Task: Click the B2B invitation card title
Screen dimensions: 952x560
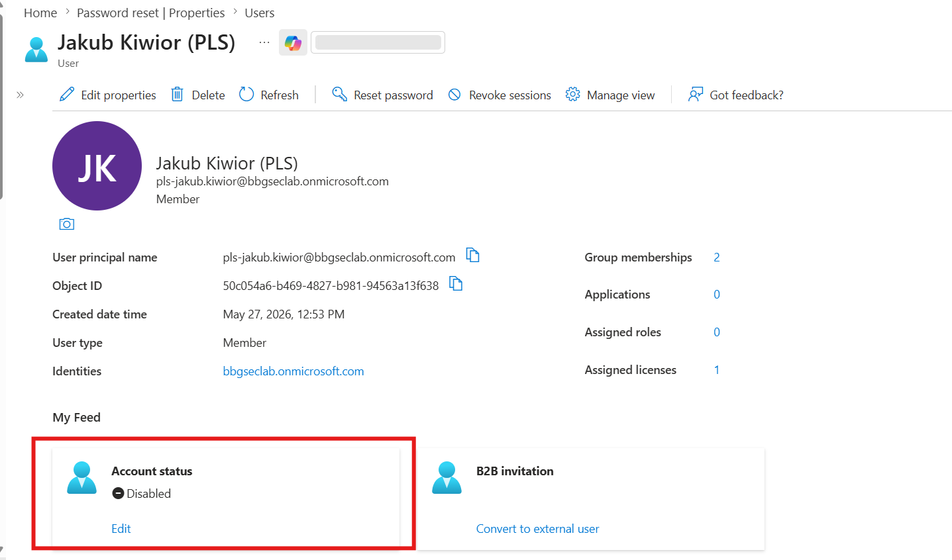Action: [x=515, y=471]
